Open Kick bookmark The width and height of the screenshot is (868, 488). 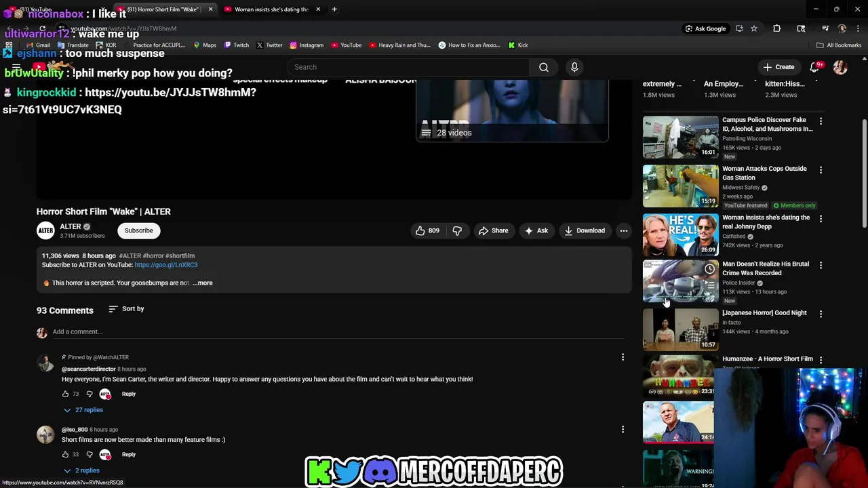click(518, 45)
